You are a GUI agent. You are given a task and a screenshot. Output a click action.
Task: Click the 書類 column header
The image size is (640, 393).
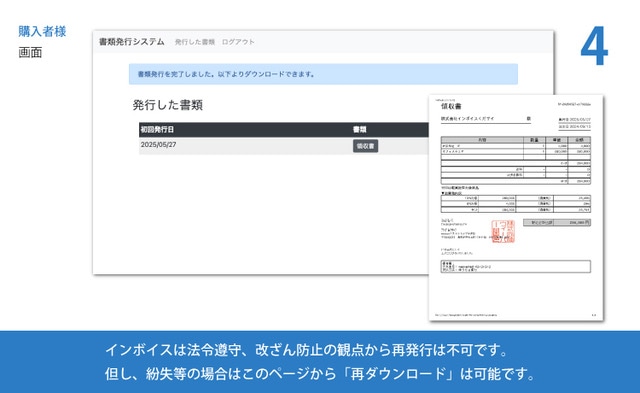point(360,129)
